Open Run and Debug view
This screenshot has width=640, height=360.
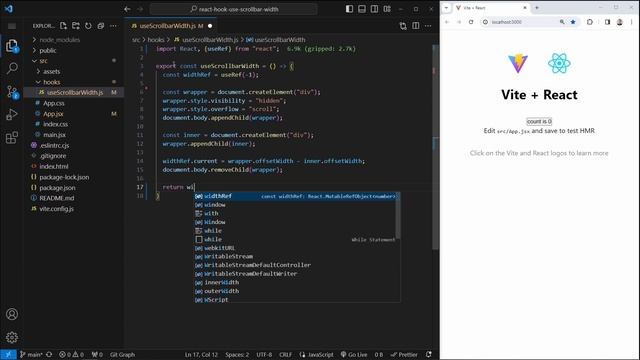(12, 115)
